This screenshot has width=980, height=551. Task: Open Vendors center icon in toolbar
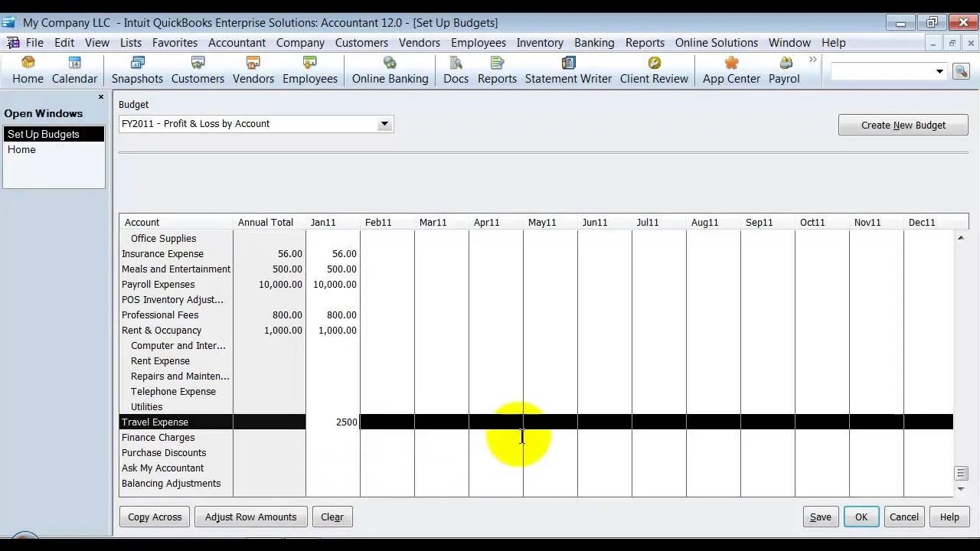(253, 70)
